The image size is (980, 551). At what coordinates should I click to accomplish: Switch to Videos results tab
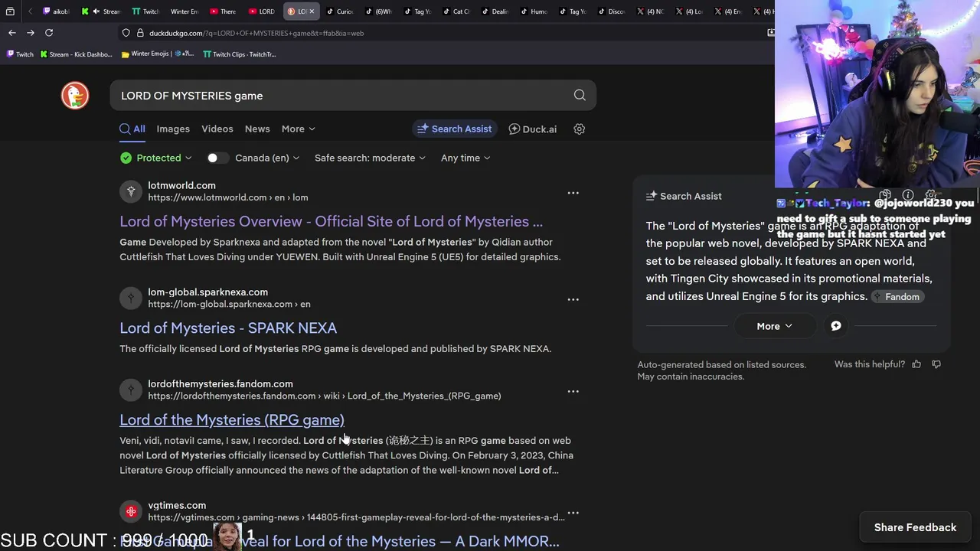(x=217, y=129)
